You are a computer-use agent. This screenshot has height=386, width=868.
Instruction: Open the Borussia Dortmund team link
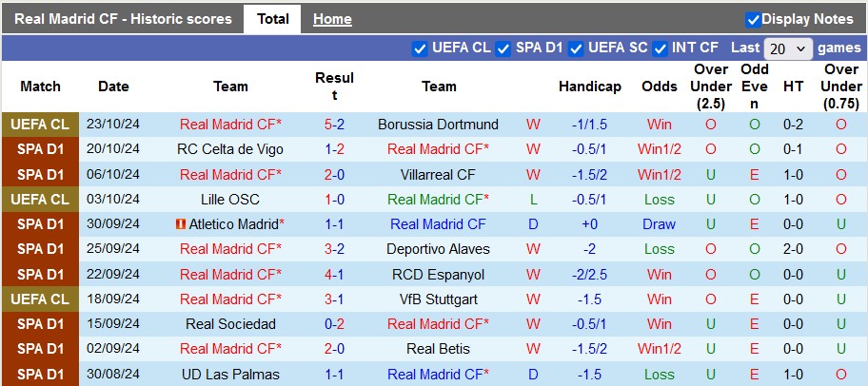pos(438,125)
